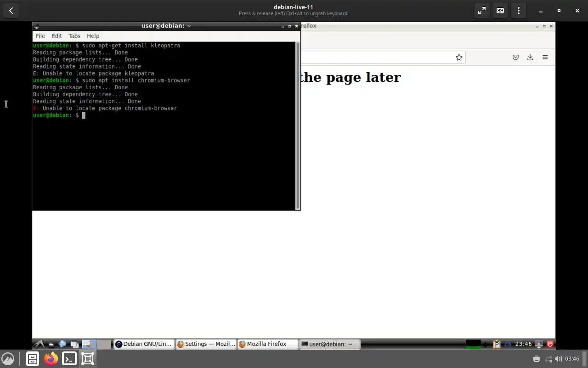This screenshot has width=588, height=368.
Task: Click "Unable to locate package chromium-browser" line
Action: pos(110,108)
